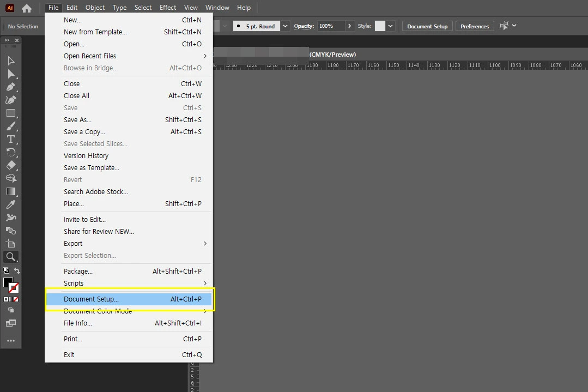The height and width of the screenshot is (392, 588).
Task: Open the Effect menu
Action: pyautogui.click(x=168, y=8)
